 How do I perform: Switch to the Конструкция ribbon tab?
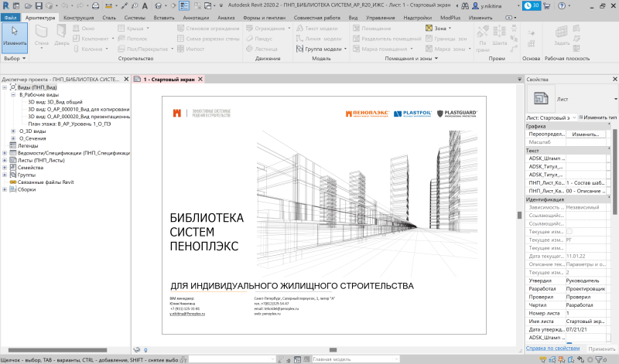pyautogui.click(x=79, y=18)
